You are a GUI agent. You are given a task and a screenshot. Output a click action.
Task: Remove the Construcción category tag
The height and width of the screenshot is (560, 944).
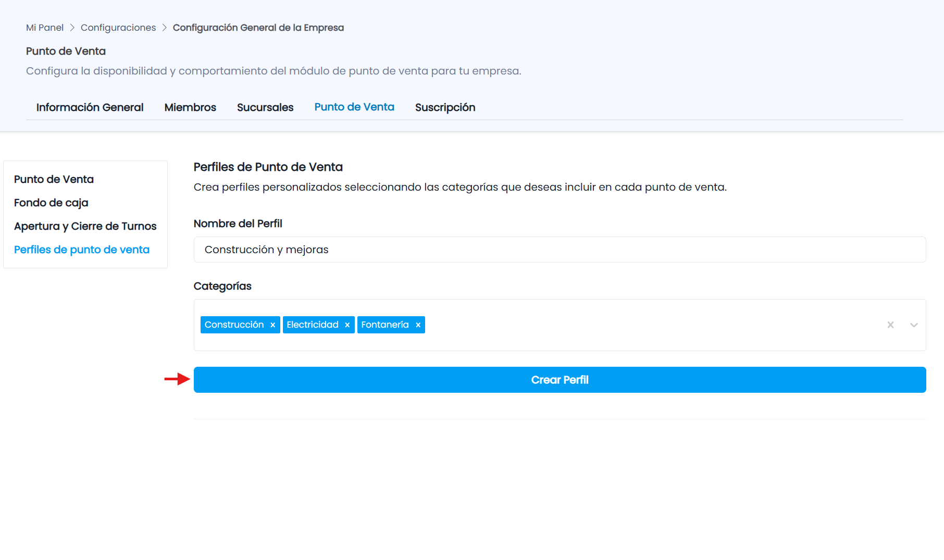[272, 325]
